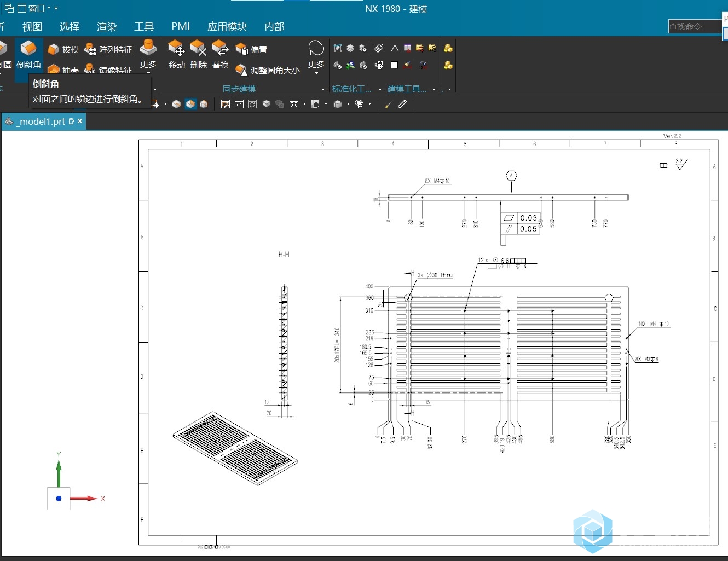Toggle the highlighted shaded cube display mode
The height and width of the screenshot is (561, 728).
click(190, 104)
